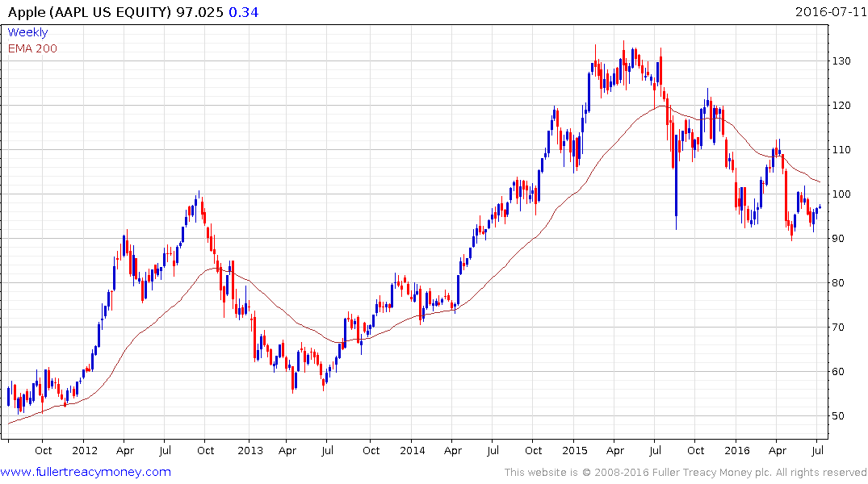Click the 'Apple (AAPL US EQUITY)' chart title

click(90, 12)
